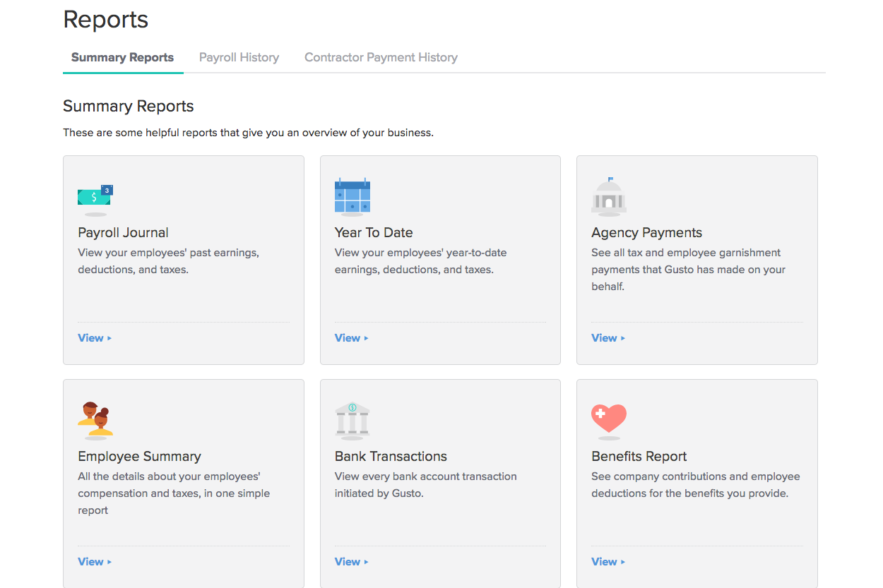Viewport: 883px width, 588px height.
Task: Click the Payroll Journal money icon
Action: [95, 198]
